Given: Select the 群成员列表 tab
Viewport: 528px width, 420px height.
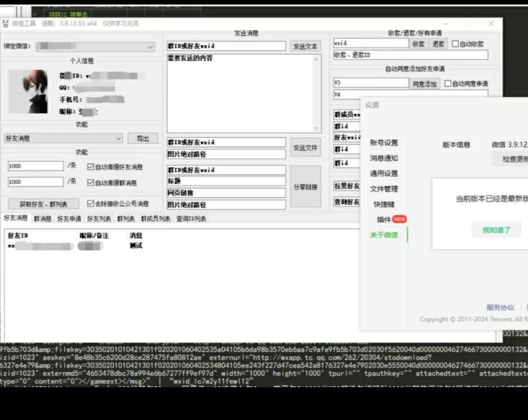Looking at the screenshot, I should [156, 219].
